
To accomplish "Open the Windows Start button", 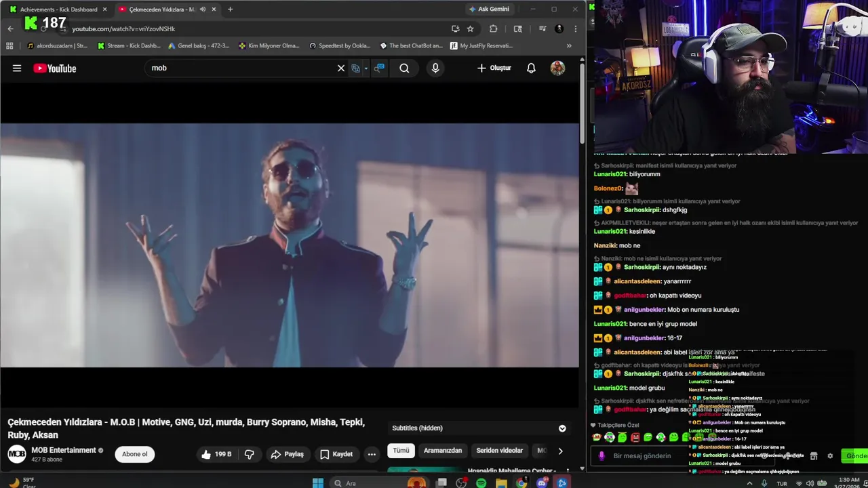I will click(x=317, y=483).
